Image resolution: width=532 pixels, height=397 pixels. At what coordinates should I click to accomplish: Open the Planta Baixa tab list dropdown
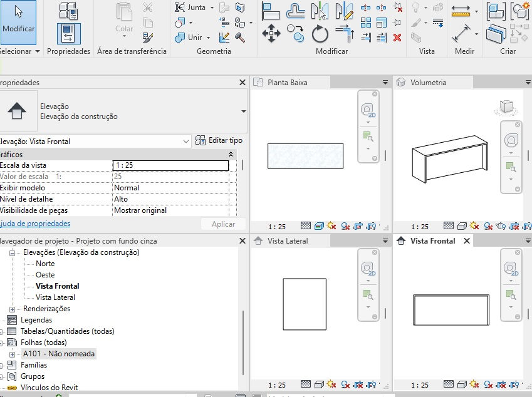tap(385, 83)
